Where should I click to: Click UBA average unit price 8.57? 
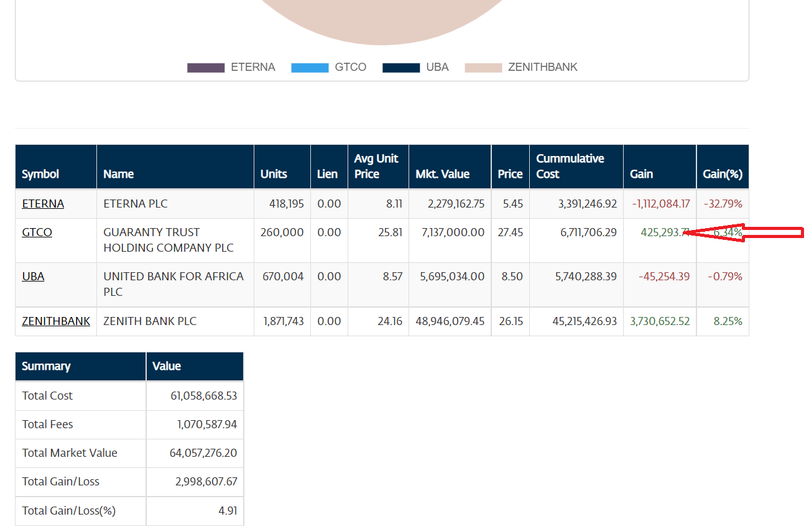point(392,277)
